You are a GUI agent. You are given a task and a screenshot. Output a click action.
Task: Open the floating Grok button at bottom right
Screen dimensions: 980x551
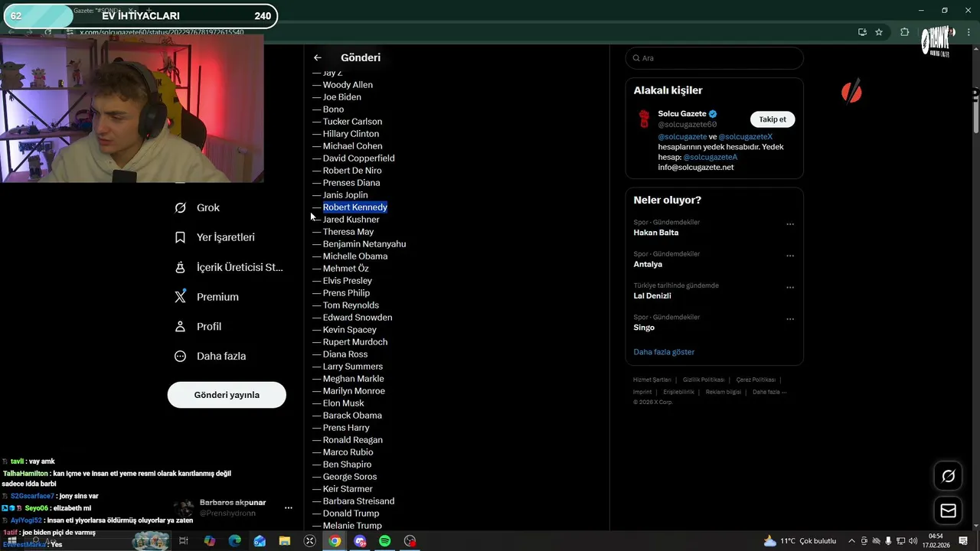[948, 476]
